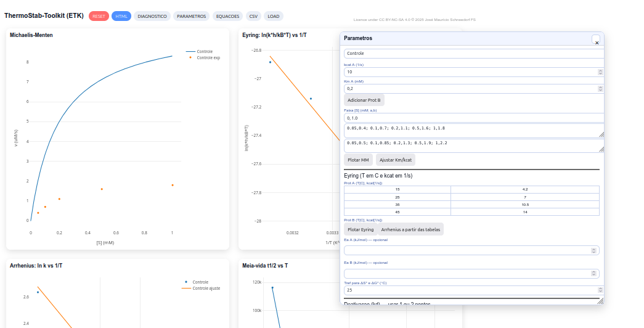Show the EQUACOES view
The image size is (644, 328).
[x=227, y=16]
